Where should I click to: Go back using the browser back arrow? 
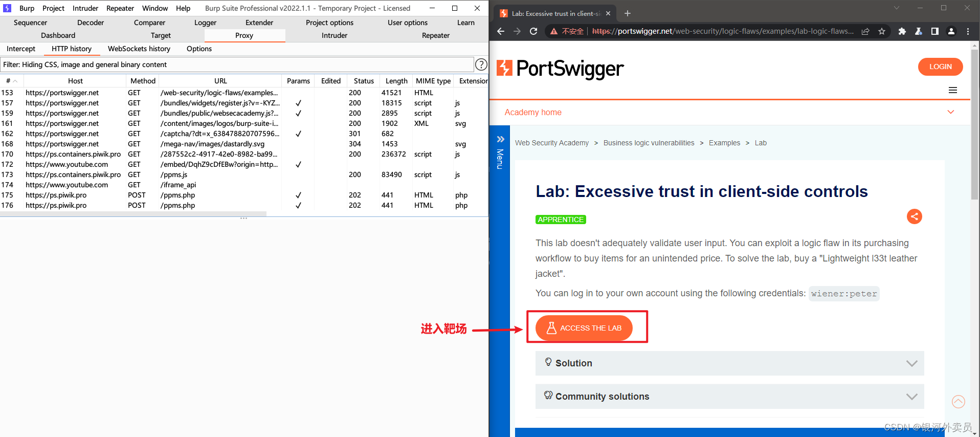(501, 31)
